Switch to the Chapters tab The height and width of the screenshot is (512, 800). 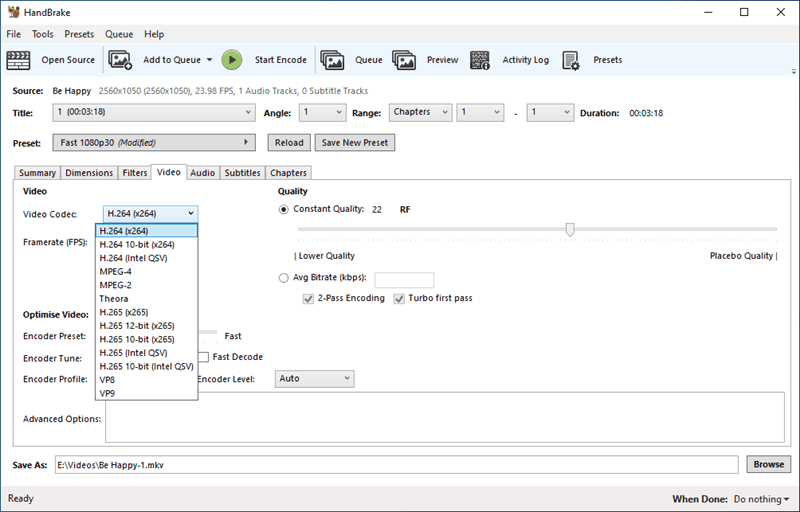[288, 173]
